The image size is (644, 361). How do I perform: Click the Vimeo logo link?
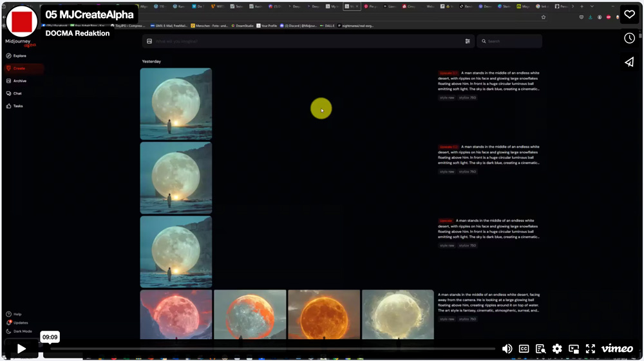617,349
